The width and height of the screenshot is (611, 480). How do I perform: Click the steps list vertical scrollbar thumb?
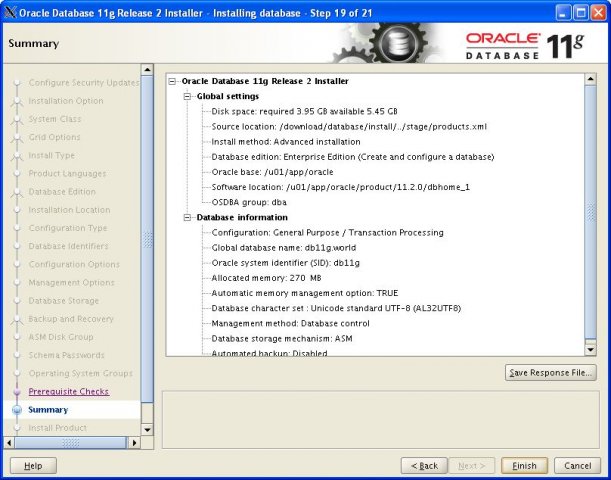tap(147, 239)
